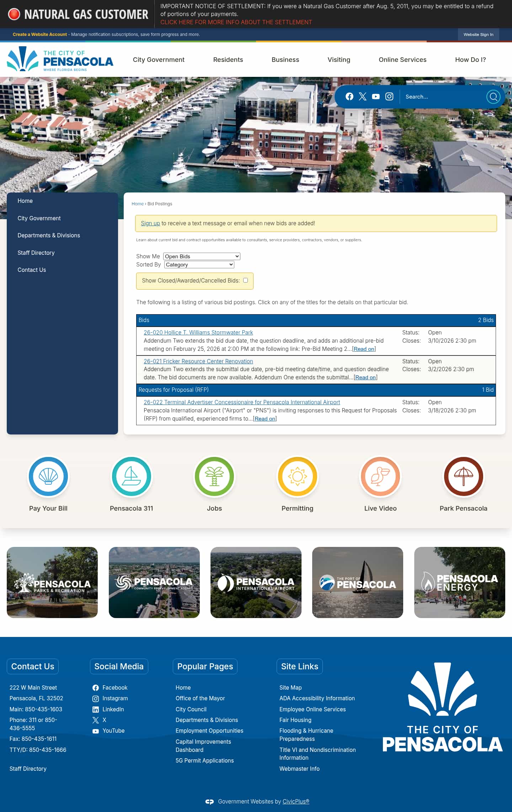Image resolution: width=512 pixels, height=812 pixels.
Task: Open Pensacola Energy thumbnail
Action: point(459,582)
